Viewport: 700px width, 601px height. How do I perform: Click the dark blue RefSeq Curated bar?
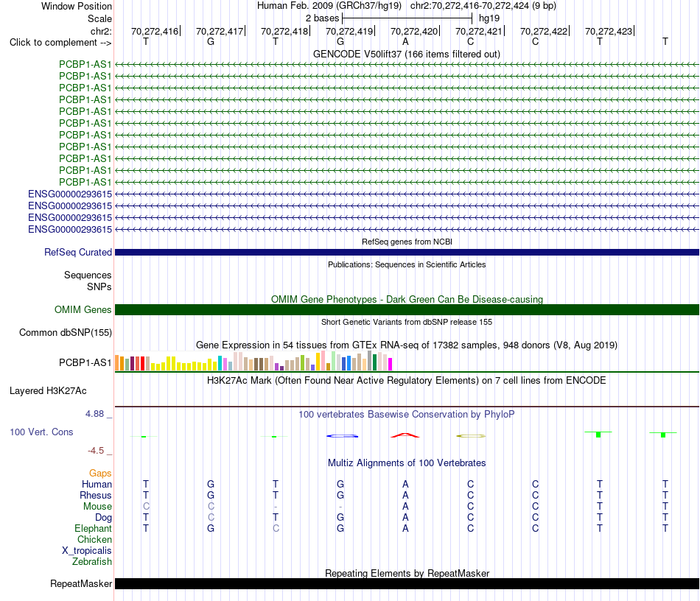coord(407,252)
